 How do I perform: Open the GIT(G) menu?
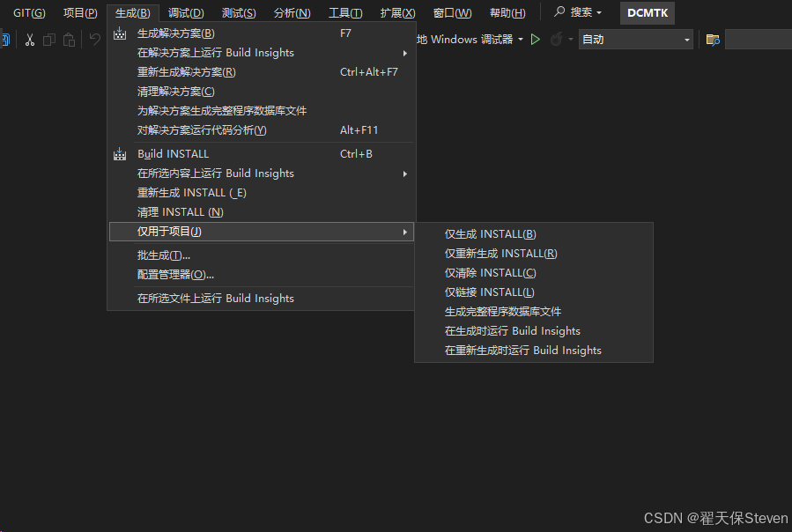[29, 12]
